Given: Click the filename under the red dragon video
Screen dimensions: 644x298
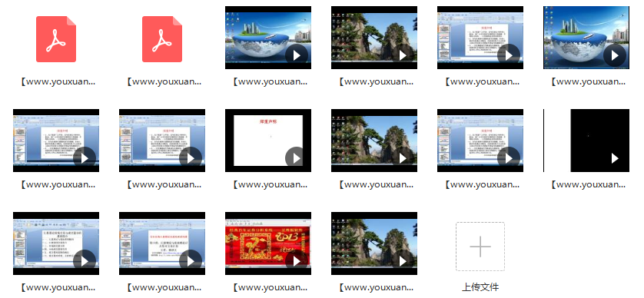Looking at the screenshot, I should click(270, 287).
